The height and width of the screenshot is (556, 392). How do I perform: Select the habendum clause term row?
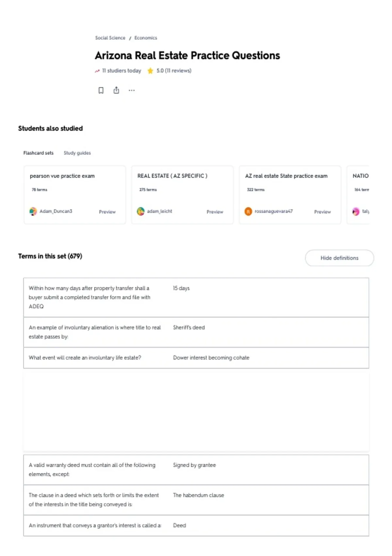(x=196, y=500)
